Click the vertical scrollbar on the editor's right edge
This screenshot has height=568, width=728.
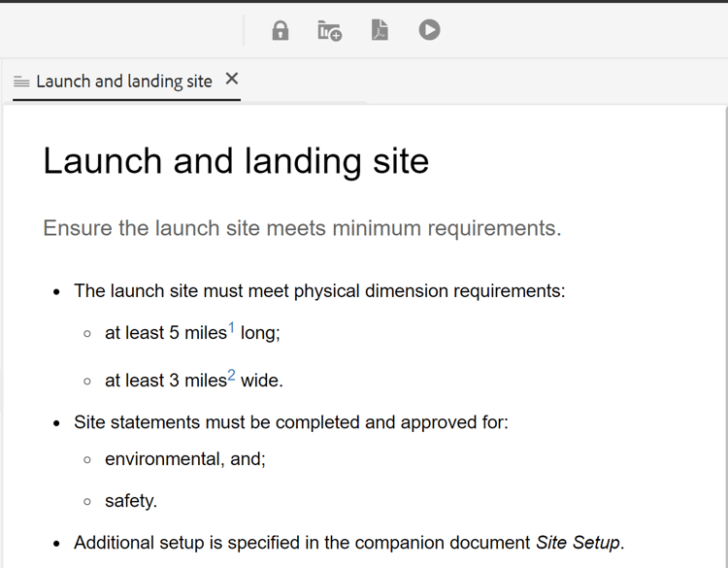[726, 336]
